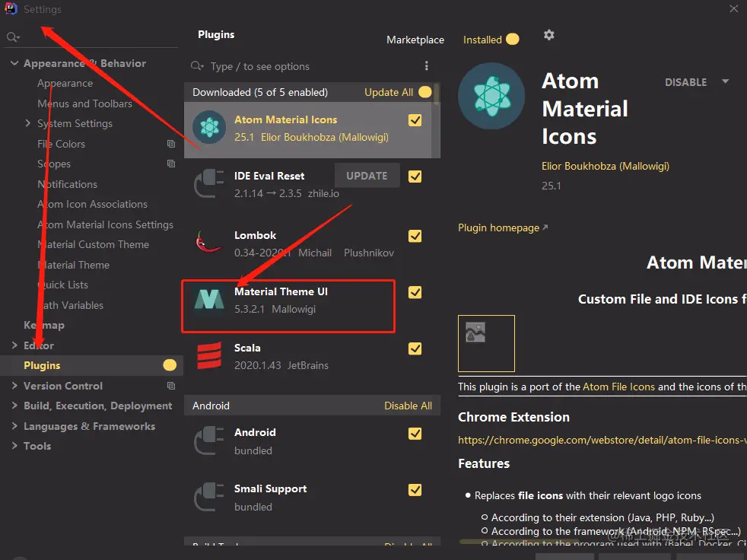This screenshot has width=747, height=560.
Task: Open the plugins settings gear icon
Action: pos(548,35)
